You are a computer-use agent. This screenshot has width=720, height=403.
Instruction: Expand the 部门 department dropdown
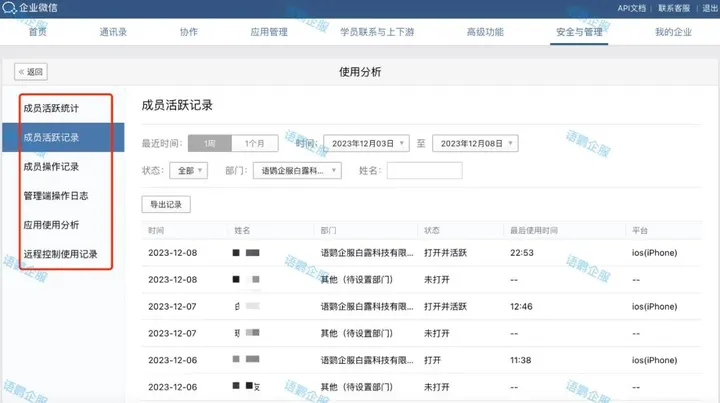tap(296, 171)
